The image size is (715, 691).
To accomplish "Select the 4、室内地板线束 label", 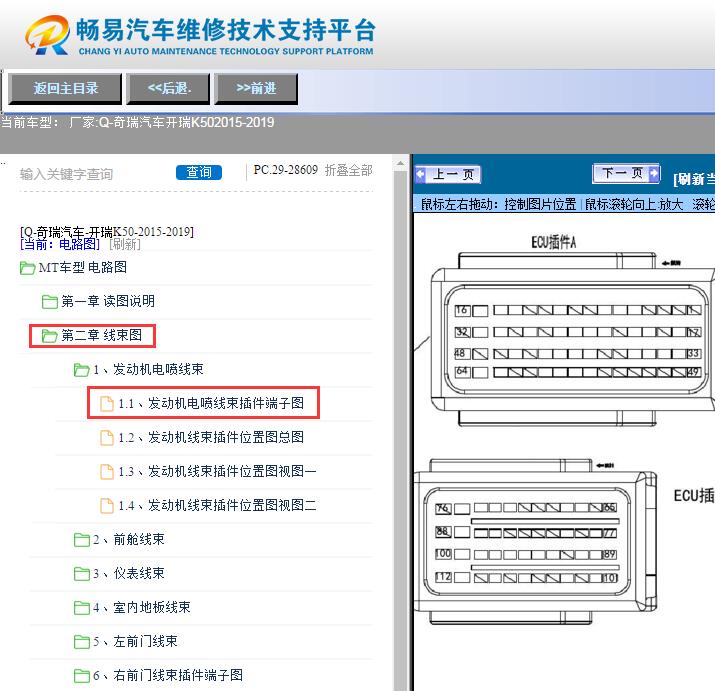I will pos(142,607).
